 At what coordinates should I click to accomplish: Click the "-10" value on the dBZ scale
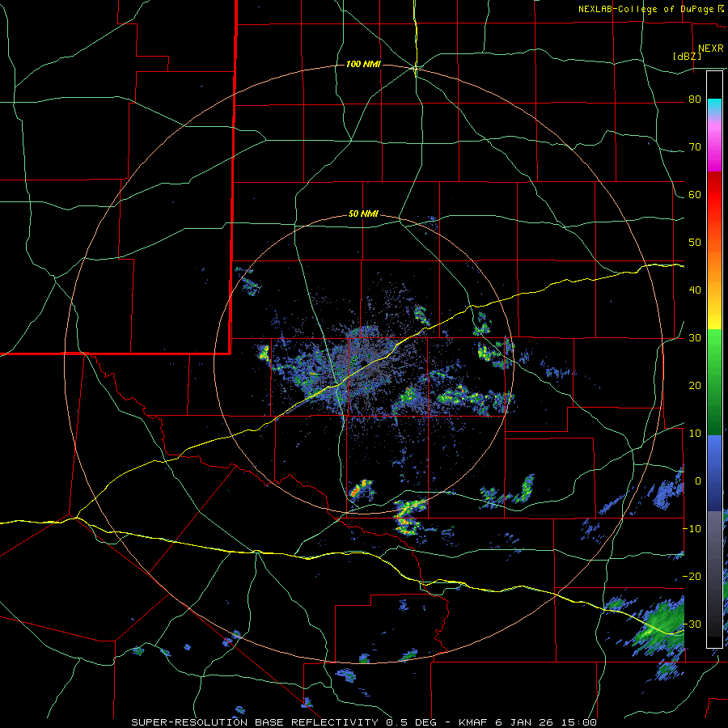(692, 528)
